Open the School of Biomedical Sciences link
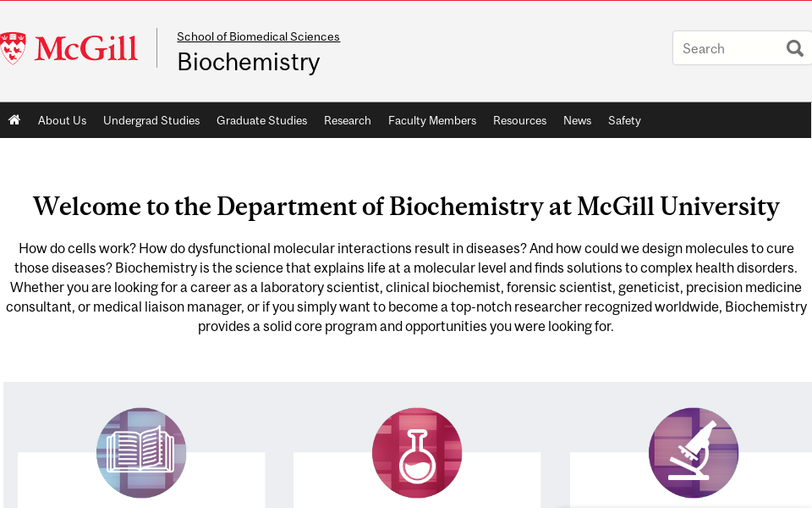812x508 pixels. point(258,36)
